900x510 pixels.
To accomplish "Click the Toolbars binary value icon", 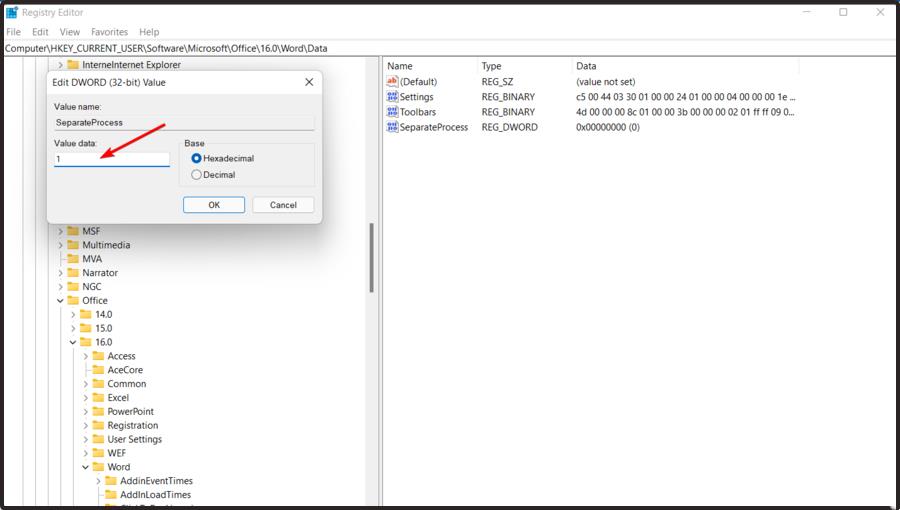I will coord(392,112).
